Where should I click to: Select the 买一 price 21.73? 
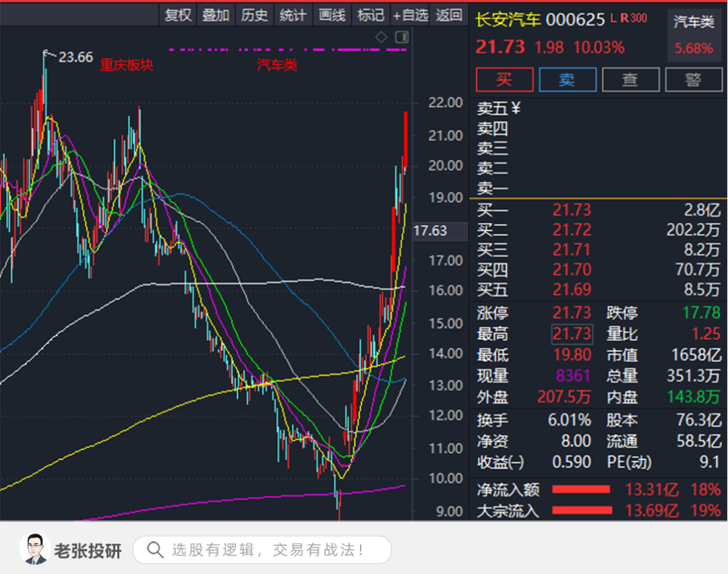[572, 210]
